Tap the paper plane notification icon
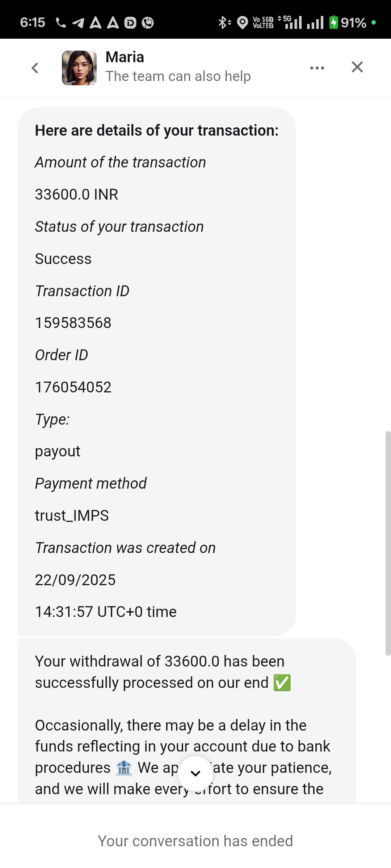The height and width of the screenshot is (868, 391). [x=78, y=23]
